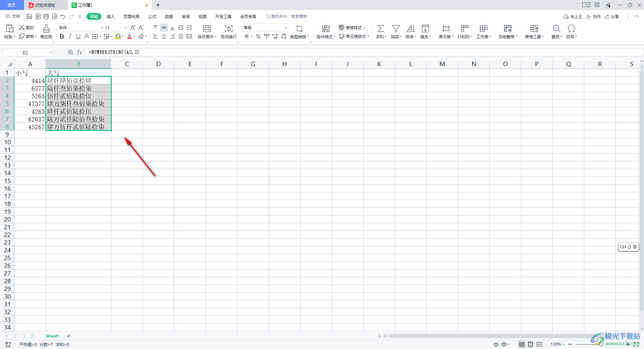
Task: Click the zoom out minus on slider
Action: [x=570, y=344]
